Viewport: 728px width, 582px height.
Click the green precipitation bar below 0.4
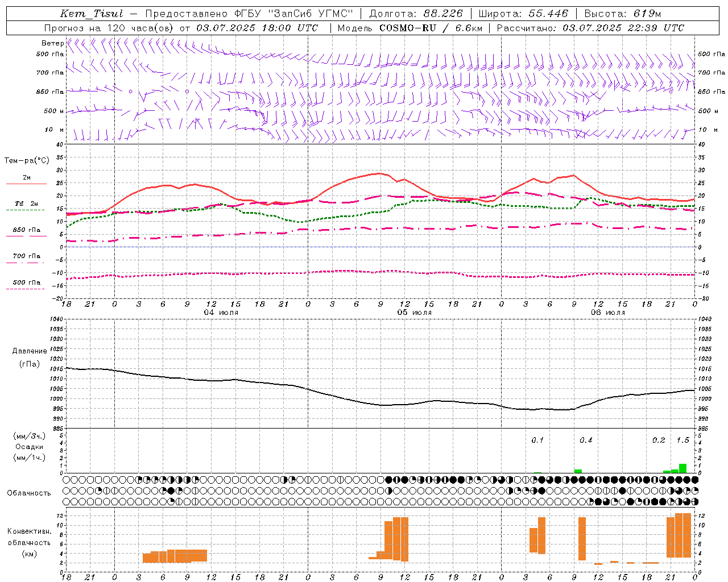click(x=578, y=471)
